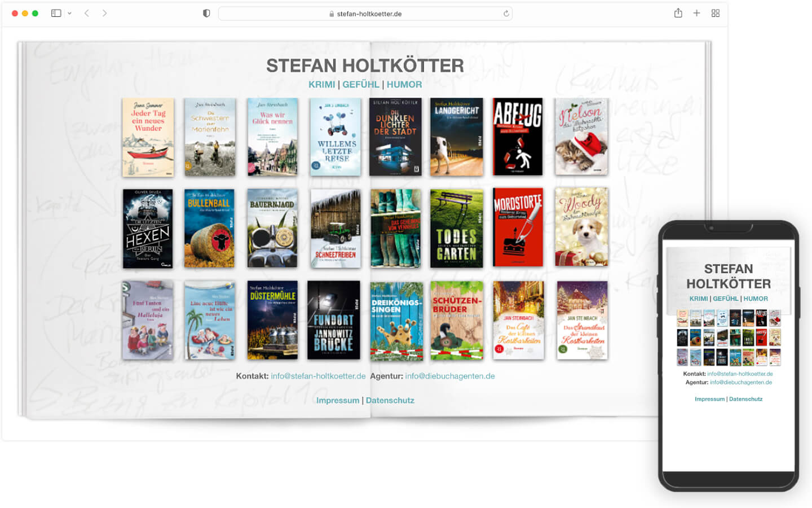This screenshot has width=812, height=508.
Task: Go back with the browser back arrow
Action: (x=87, y=13)
